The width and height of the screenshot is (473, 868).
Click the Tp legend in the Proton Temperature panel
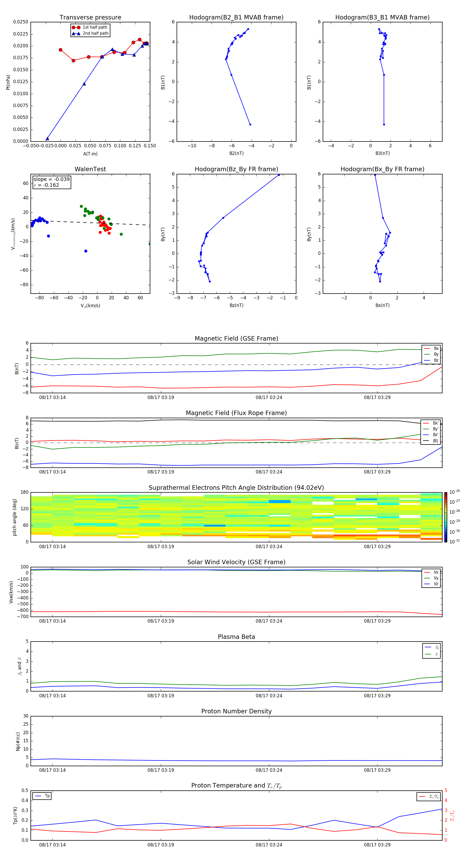pos(42,796)
